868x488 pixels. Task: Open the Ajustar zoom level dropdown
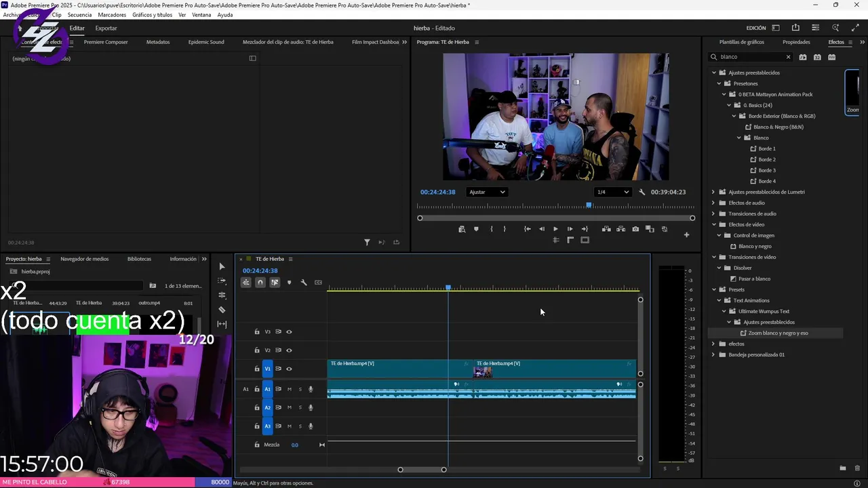pos(487,192)
